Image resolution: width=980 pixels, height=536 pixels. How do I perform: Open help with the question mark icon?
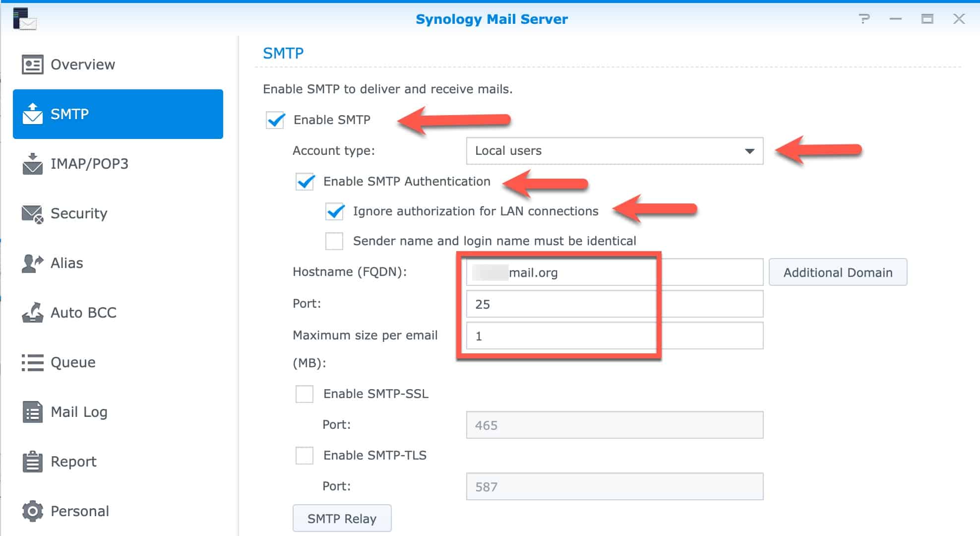864,19
